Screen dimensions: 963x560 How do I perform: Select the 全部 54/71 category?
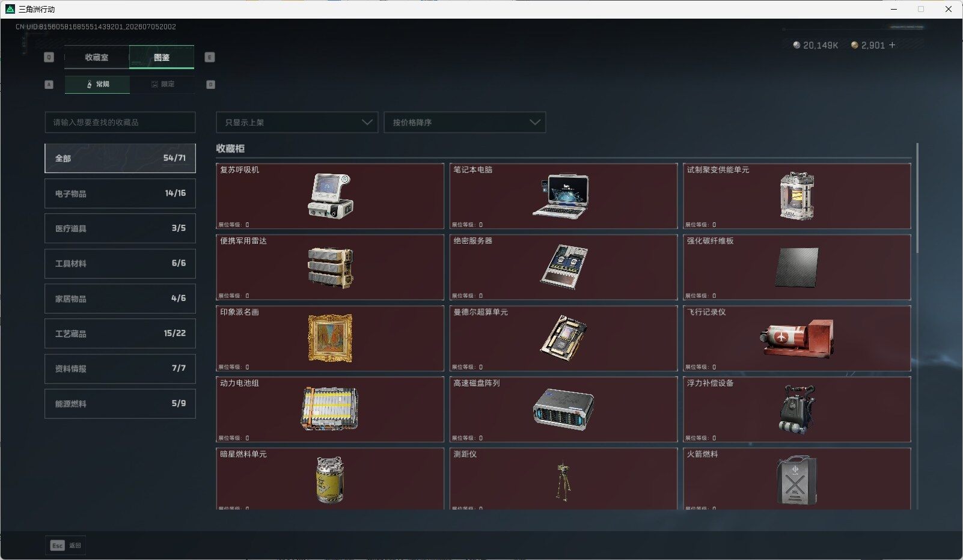pyautogui.click(x=120, y=158)
